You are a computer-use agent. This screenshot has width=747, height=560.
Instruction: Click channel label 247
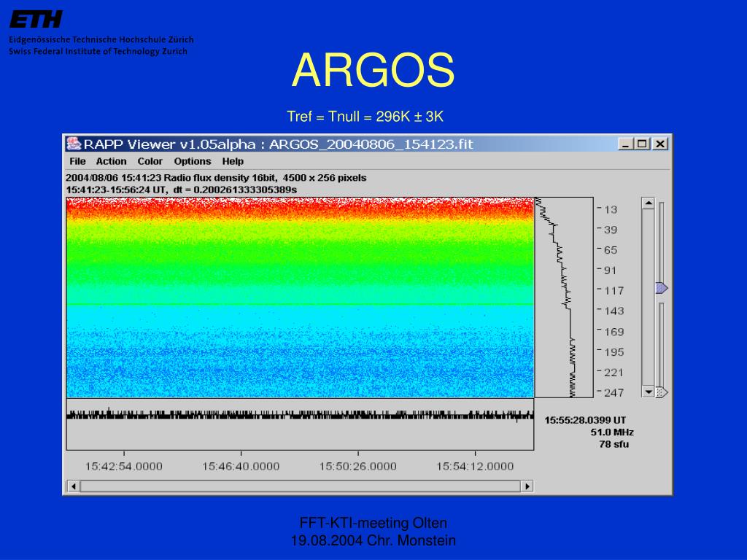point(614,393)
